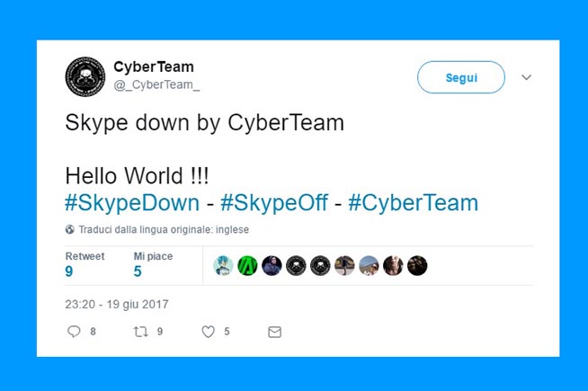The image size is (588, 391).
Task: Like the tweet with heart icon
Action: click(x=208, y=332)
